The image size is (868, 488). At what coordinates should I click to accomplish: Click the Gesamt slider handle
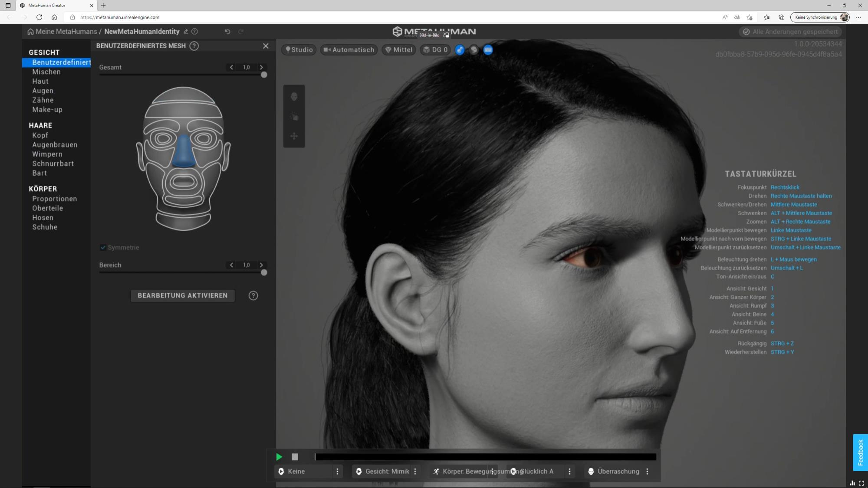(x=264, y=75)
